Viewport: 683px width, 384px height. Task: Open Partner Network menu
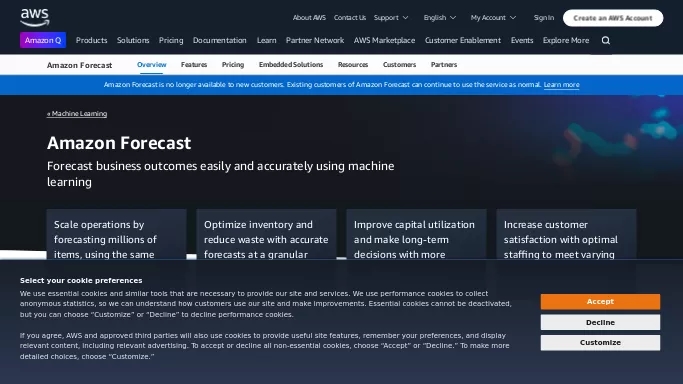pyautogui.click(x=314, y=40)
